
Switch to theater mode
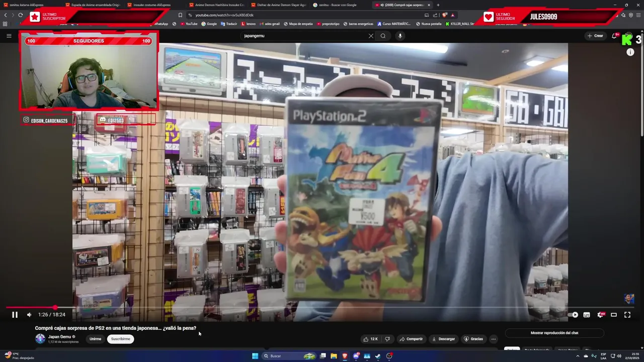click(614, 315)
